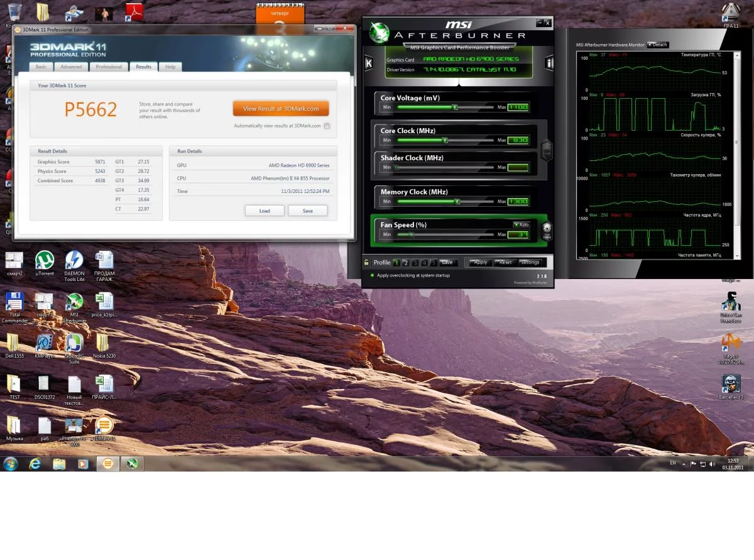Select the Dell 1555 folder
Viewport: 754px width, 560px height.
(x=14, y=346)
